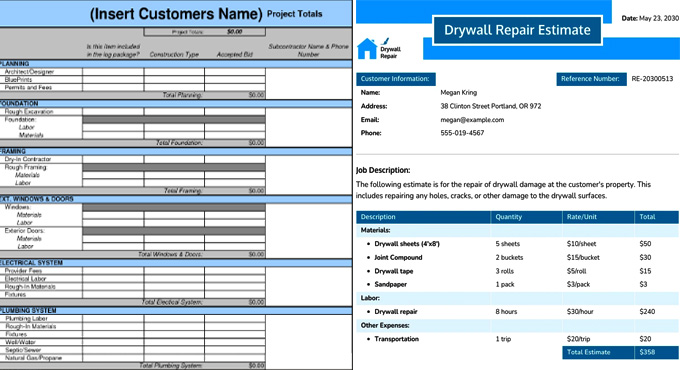
Task: Select the $10/sheet rate cell
Action: 581,244
